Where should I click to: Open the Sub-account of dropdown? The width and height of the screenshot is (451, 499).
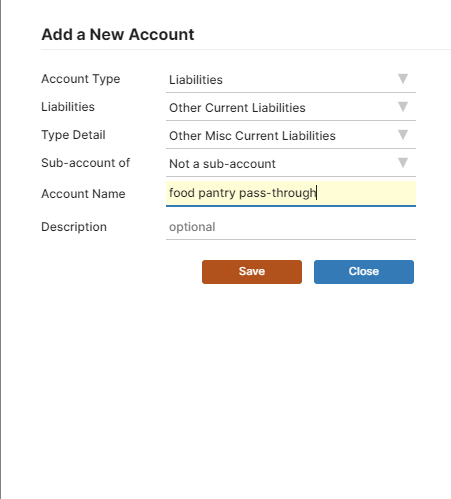pos(291,163)
